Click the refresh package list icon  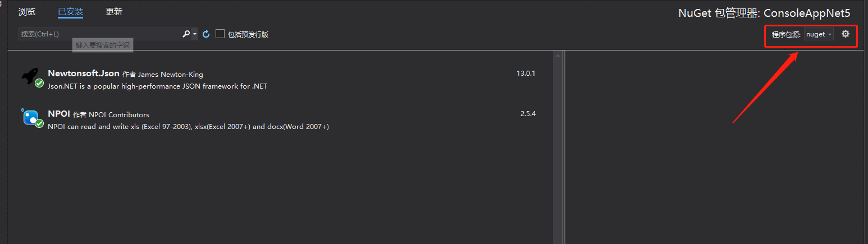(206, 34)
